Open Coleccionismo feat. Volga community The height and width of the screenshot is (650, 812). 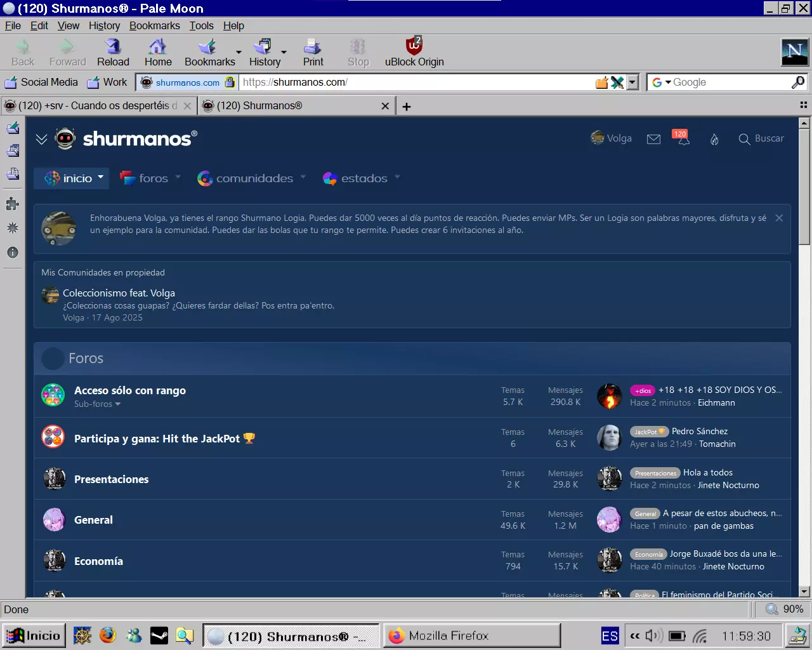point(119,293)
